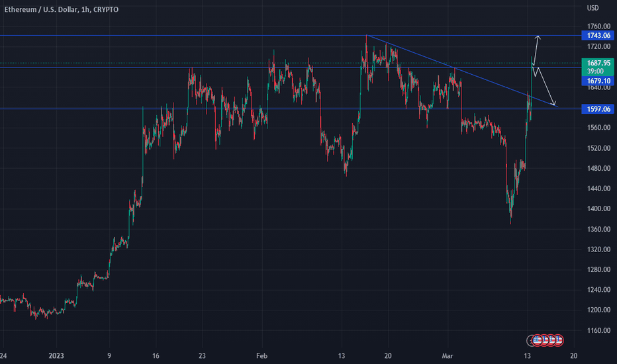Click the grey event icon beside the flags
The height and width of the screenshot is (364, 617).
pyautogui.click(x=529, y=340)
